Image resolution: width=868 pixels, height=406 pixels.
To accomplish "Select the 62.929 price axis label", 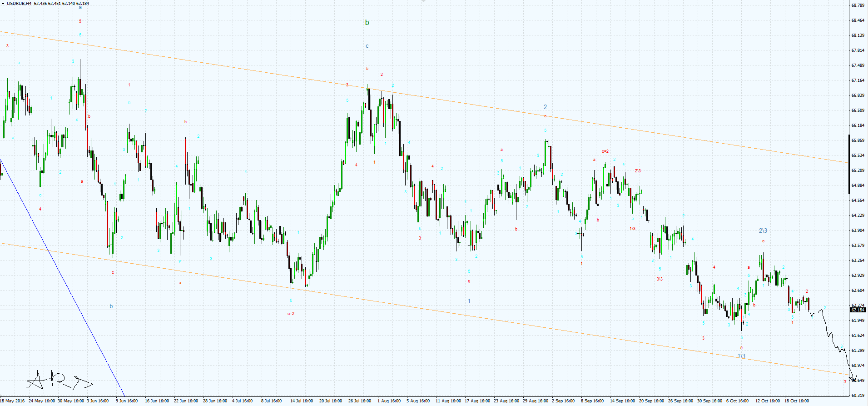I will click(x=858, y=276).
